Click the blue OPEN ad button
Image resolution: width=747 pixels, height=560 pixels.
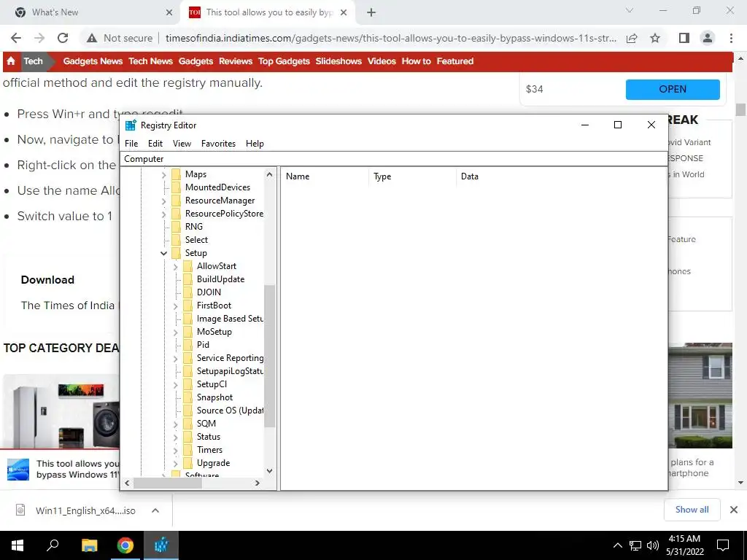point(673,89)
